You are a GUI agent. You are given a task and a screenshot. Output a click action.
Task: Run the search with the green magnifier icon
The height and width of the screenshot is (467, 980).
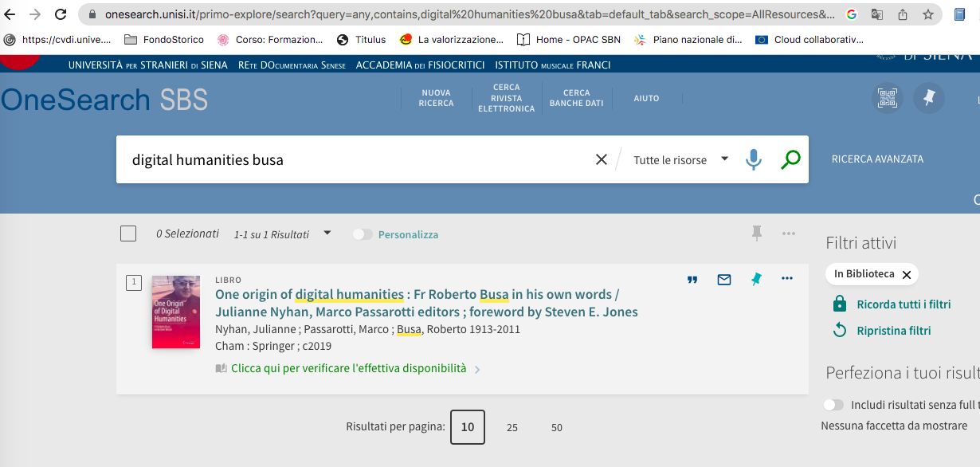(x=790, y=159)
